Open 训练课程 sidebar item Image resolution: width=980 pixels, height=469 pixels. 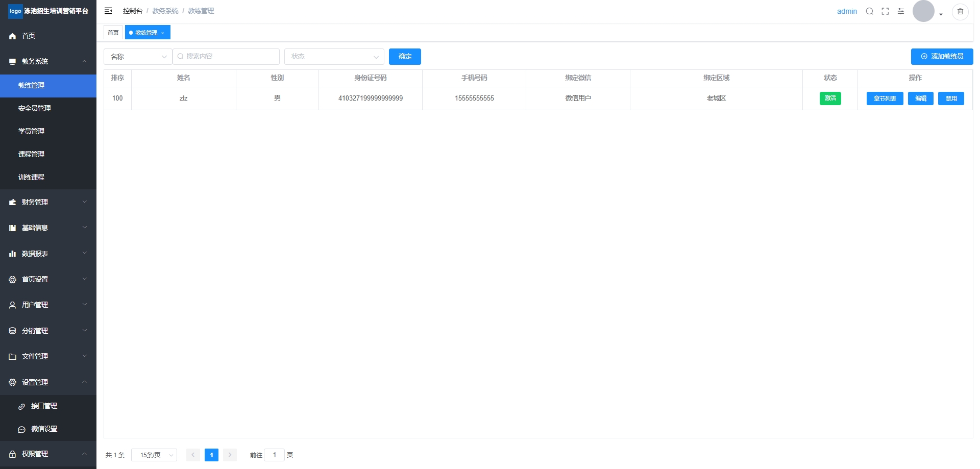click(48, 177)
